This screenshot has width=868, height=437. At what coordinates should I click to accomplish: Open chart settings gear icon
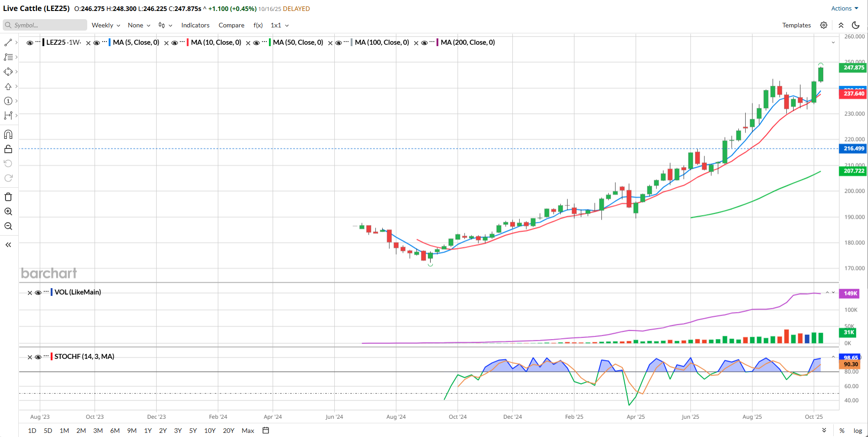coord(824,25)
